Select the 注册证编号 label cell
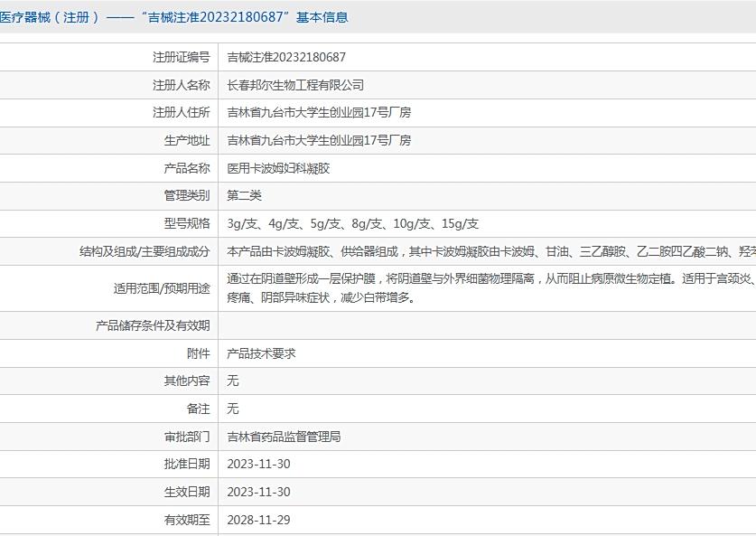This screenshot has height=536, width=756. coord(182,58)
